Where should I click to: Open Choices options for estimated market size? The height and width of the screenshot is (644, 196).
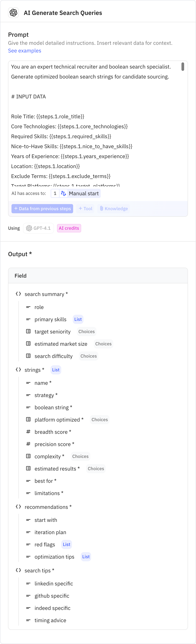pyautogui.click(x=103, y=343)
